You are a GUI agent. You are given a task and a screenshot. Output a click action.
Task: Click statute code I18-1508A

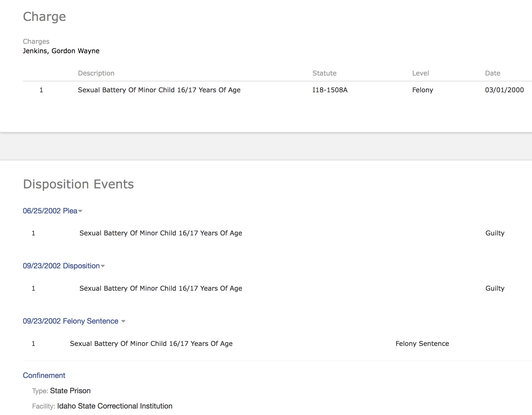(330, 90)
